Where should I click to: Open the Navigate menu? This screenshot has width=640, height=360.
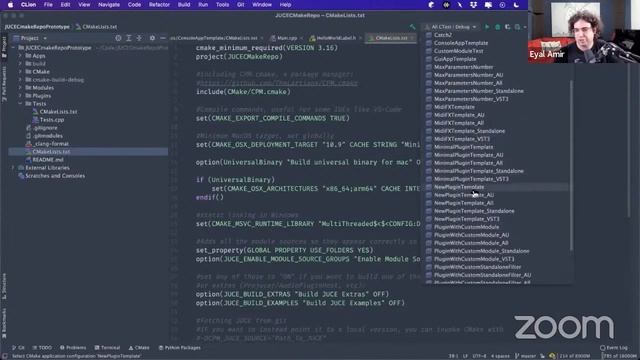109,5
